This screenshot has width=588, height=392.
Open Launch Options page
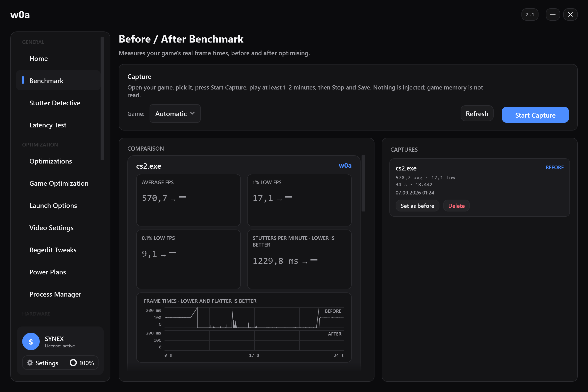click(58, 205)
